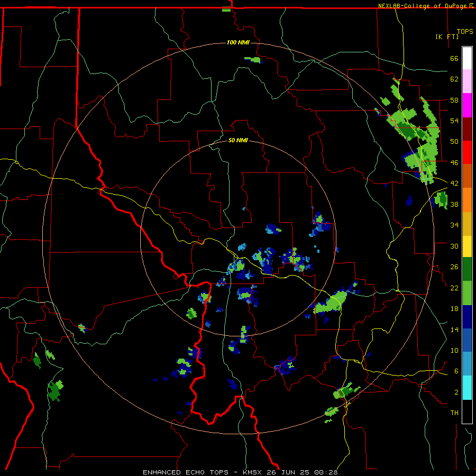This screenshot has width=476, height=476.
Task: Click the '46' scale label
Action: pos(454,163)
